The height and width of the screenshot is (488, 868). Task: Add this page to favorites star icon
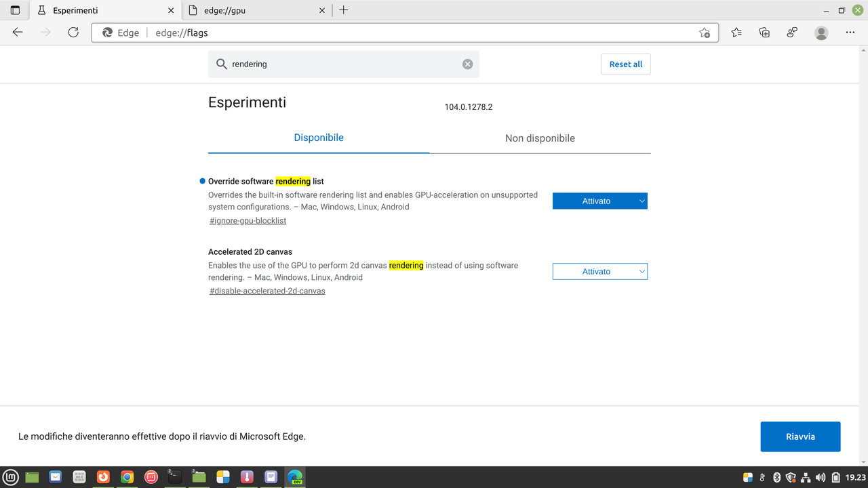tap(705, 33)
